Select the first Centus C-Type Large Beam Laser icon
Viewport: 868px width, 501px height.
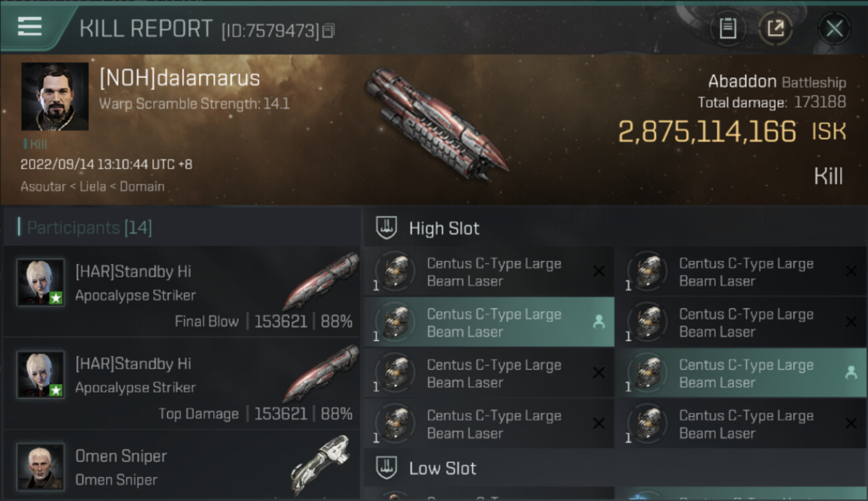pos(395,272)
